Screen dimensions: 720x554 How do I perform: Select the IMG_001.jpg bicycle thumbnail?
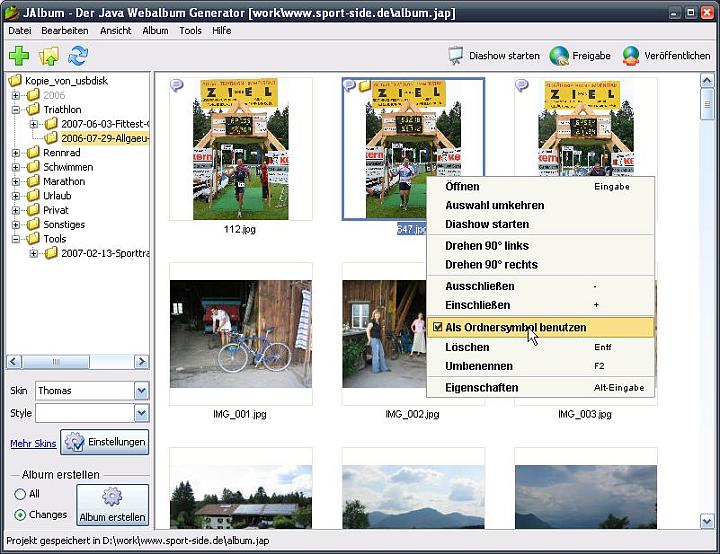[x=241, y=334]
